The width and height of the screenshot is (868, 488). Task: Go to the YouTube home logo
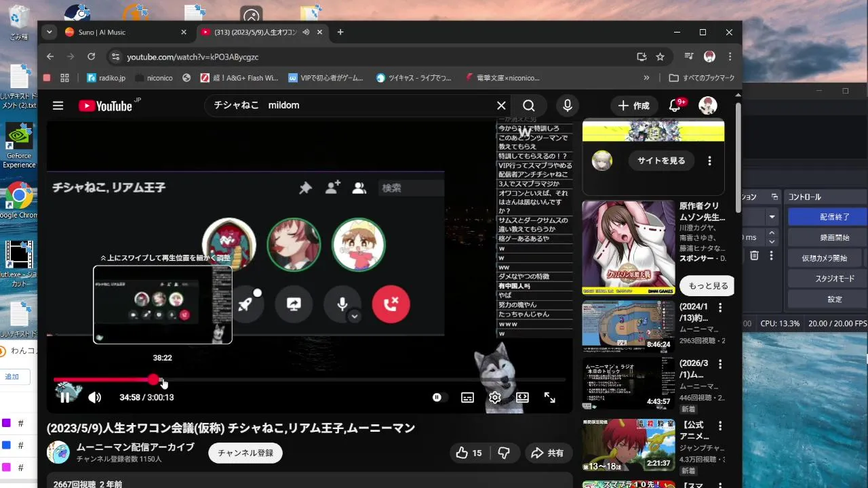105,106
